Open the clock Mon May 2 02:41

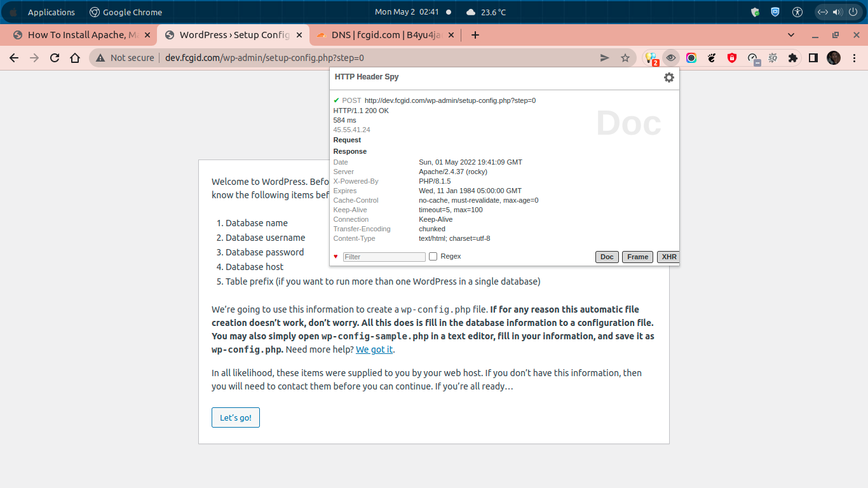[407, 12]
